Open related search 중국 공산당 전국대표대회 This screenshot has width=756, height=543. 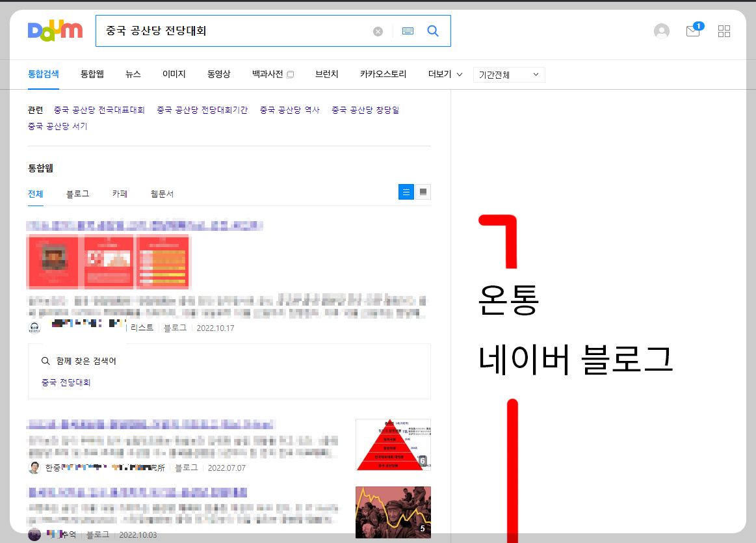[99, 110]
